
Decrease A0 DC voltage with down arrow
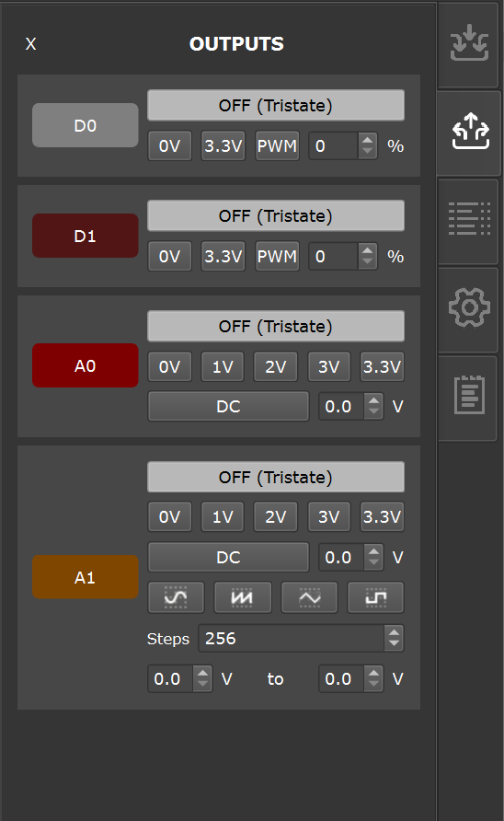click(x=373, y=411)
